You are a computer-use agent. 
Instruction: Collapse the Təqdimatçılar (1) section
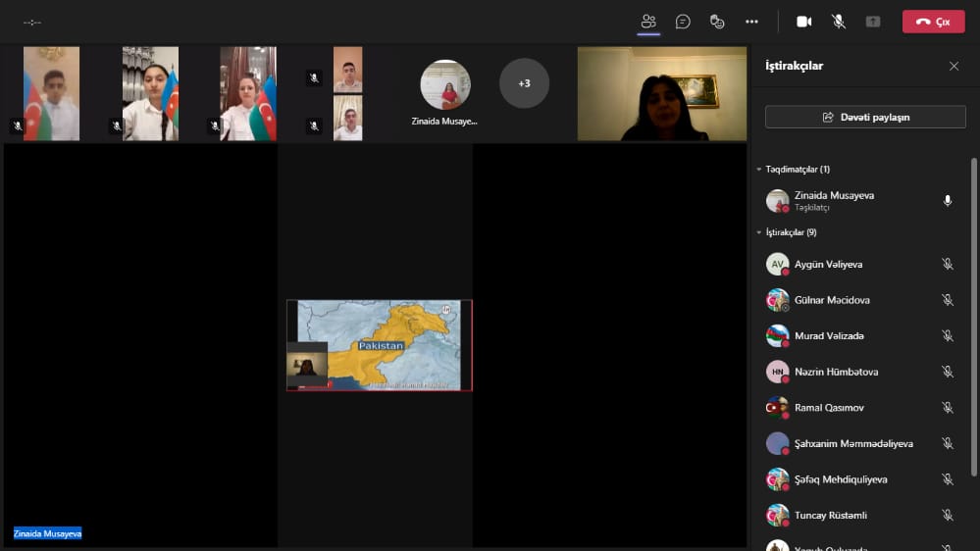pos(758,170)
